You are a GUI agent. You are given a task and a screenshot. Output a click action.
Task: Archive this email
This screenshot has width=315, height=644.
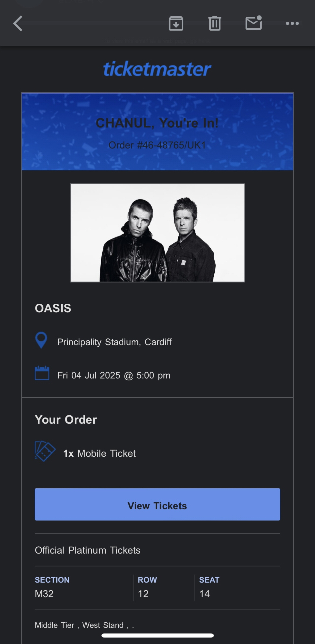tap(176, 24)
